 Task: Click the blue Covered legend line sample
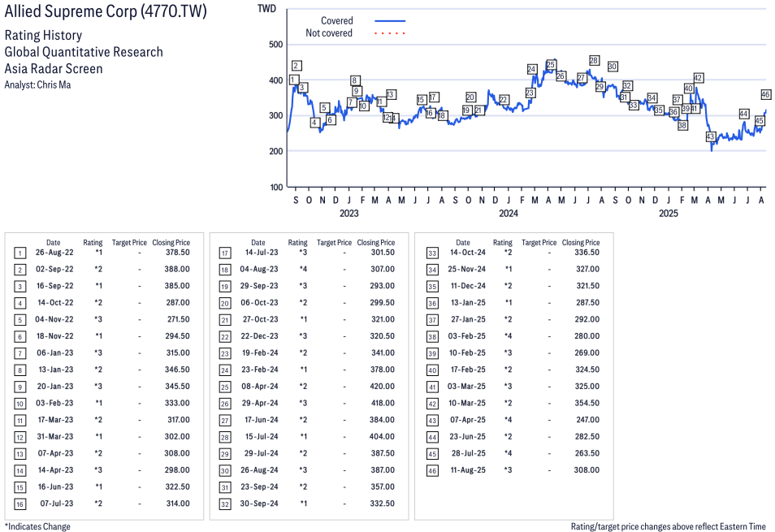390,21
